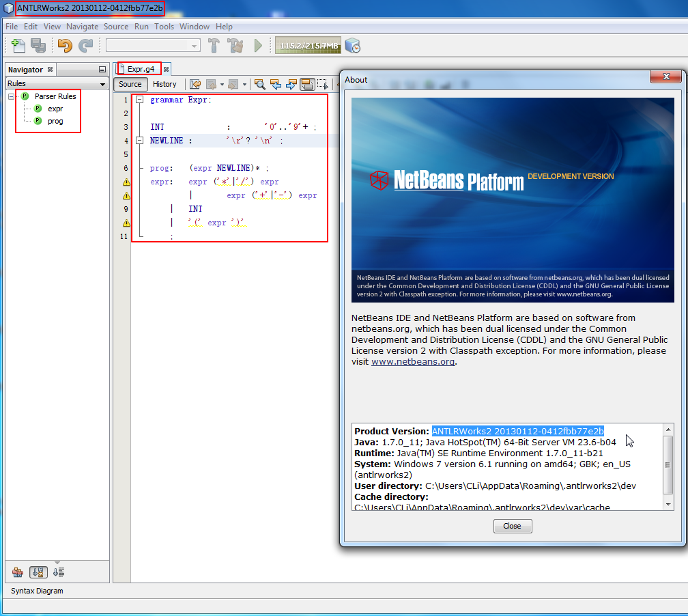Click the New File toolbar icon
Viewport: 688px width, 616px height.
[x=18, y=45]
